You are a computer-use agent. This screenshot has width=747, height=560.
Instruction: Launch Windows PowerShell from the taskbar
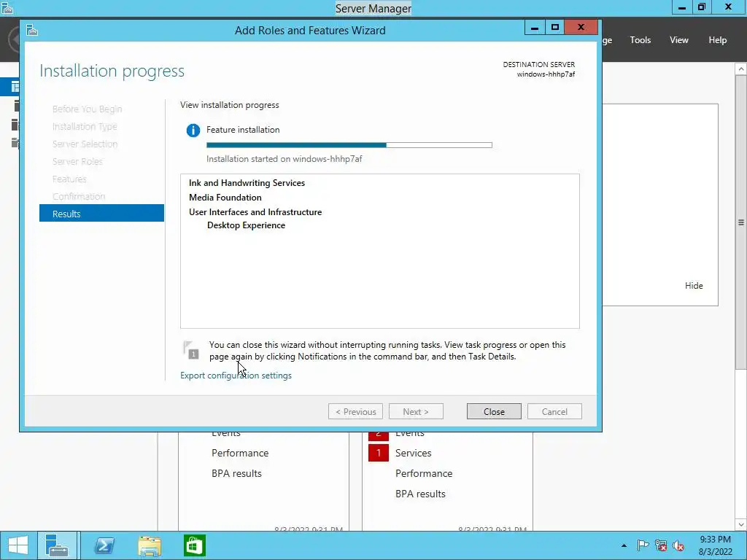click(x=104, y=545)
